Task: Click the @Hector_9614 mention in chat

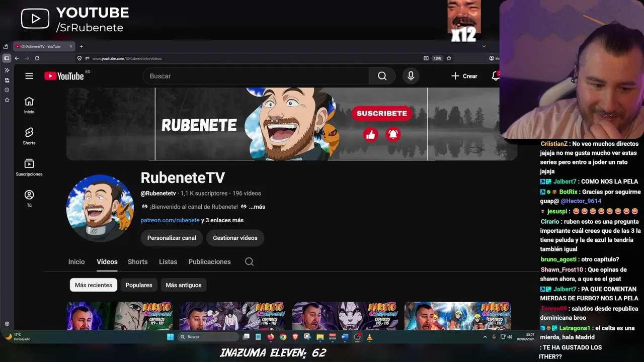Action: (x=581, y=201)
